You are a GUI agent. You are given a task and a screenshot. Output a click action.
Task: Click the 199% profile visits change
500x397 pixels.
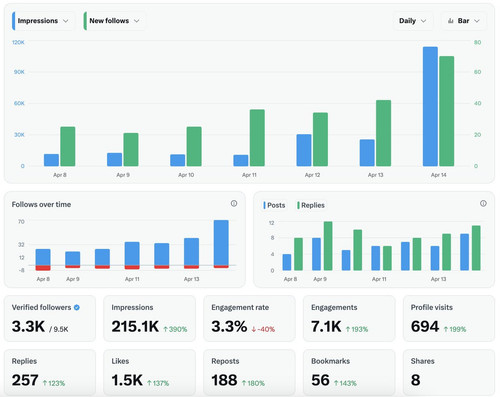[455, 329]
